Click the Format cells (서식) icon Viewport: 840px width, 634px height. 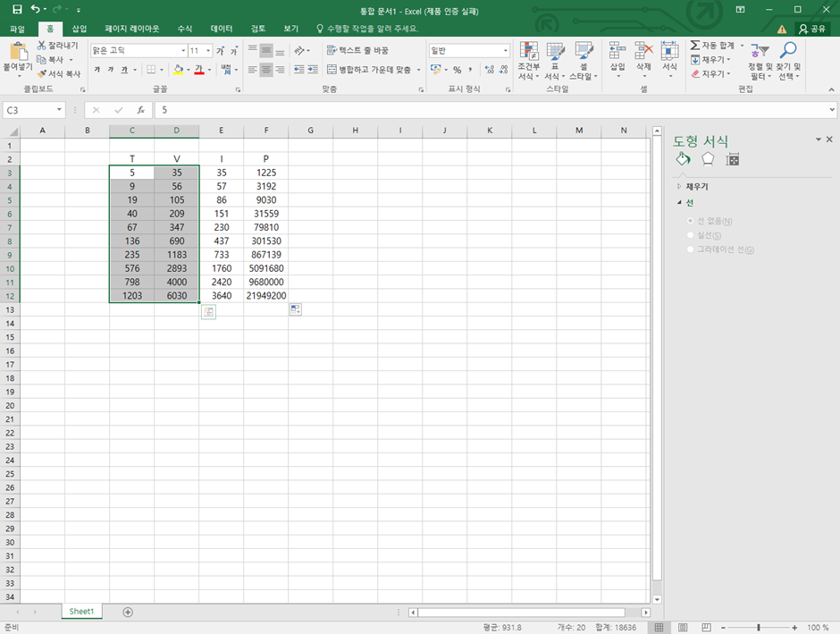pyautogui.click(x=669, y=51)
